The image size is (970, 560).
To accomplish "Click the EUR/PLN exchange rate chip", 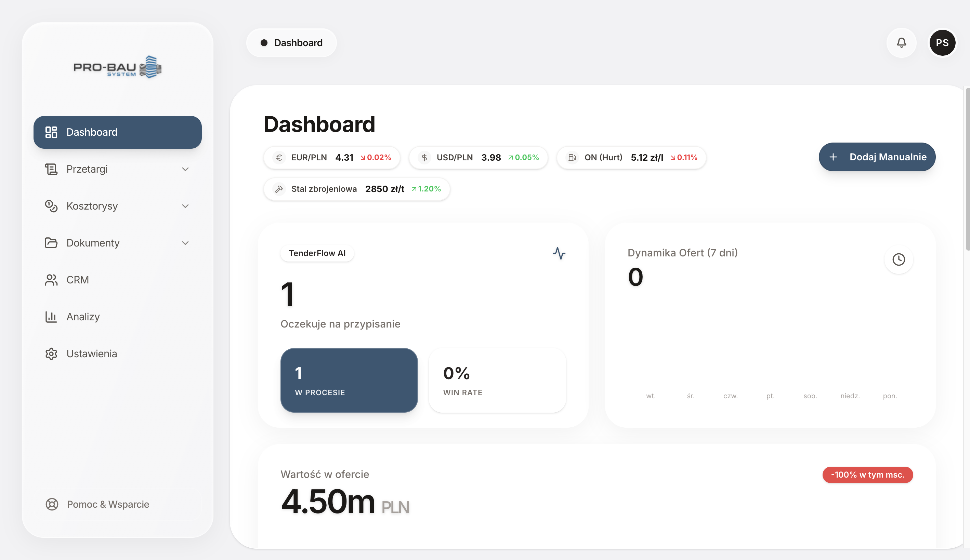I will (332, 158).
